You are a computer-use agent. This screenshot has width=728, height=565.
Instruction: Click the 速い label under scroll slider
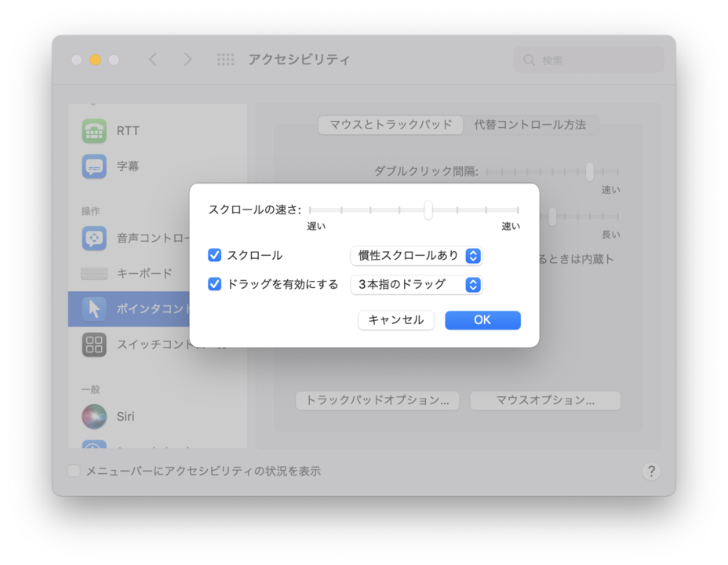511,226
